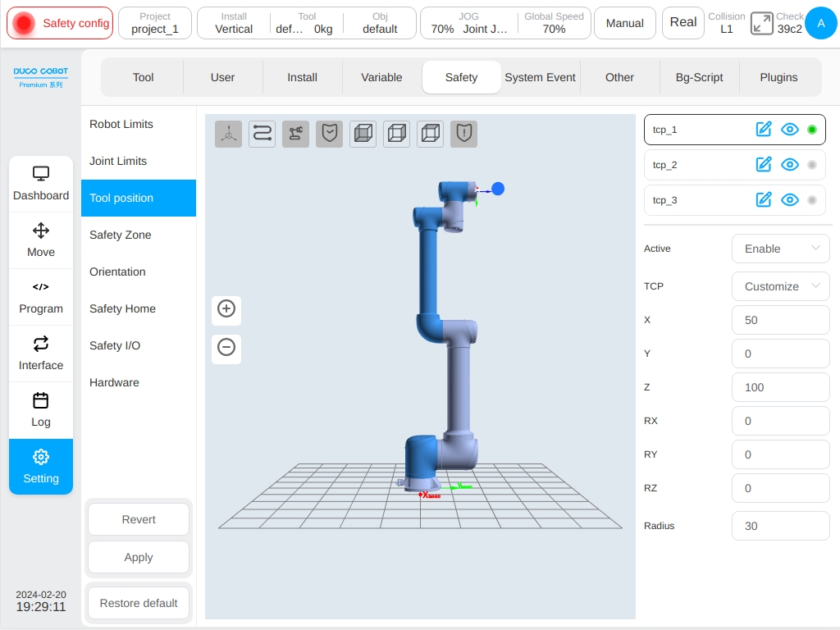Click the Apply button
The image size is (840, 630).
coord(138,557)
